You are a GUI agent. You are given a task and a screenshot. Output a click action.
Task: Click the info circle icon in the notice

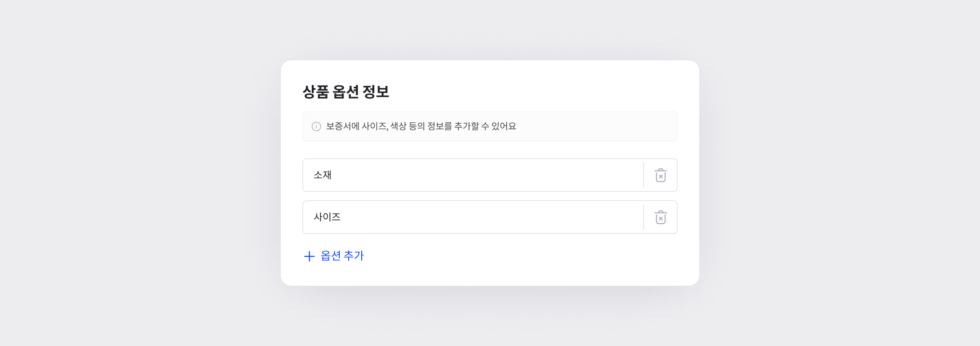coord(316,127)
